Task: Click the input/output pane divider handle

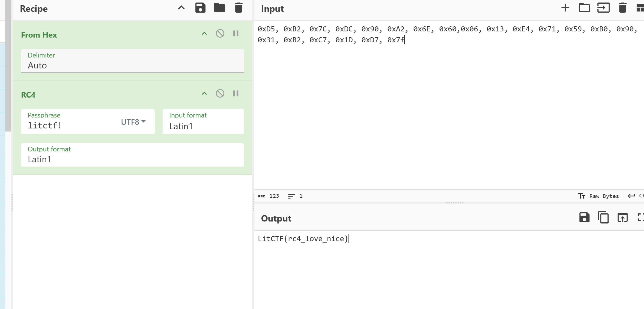Action: [455, 203]
